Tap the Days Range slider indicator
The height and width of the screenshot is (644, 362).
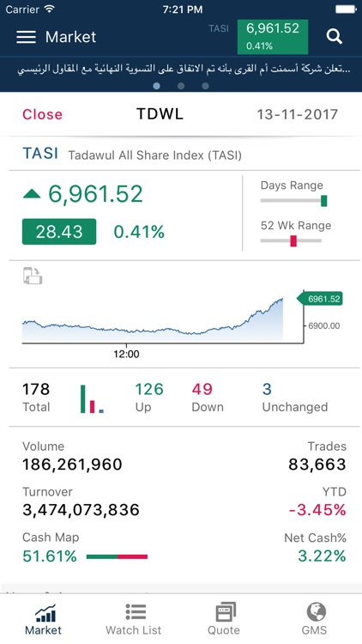pos(324,201)
